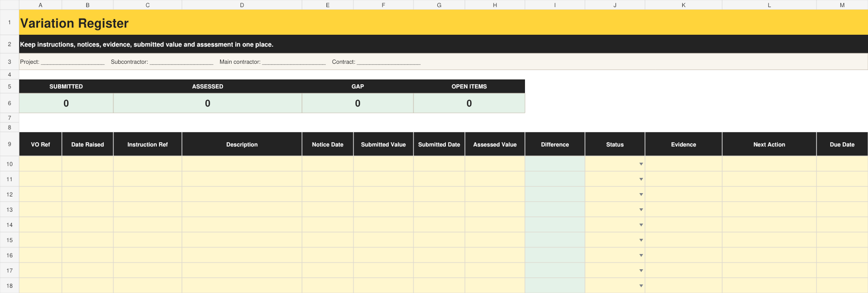Viewport: 868px width, 293px height.
Task: Select row 14 number header
Action: [x=10, y=225]
